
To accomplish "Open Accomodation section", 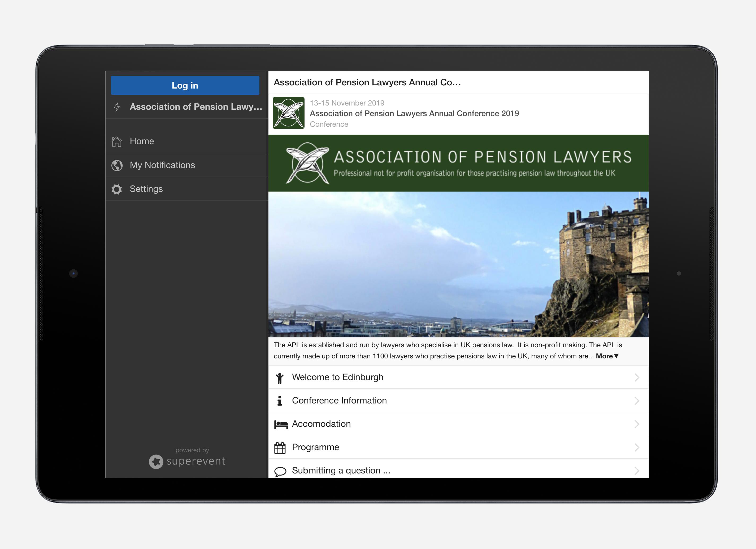I will click(458, 424).
